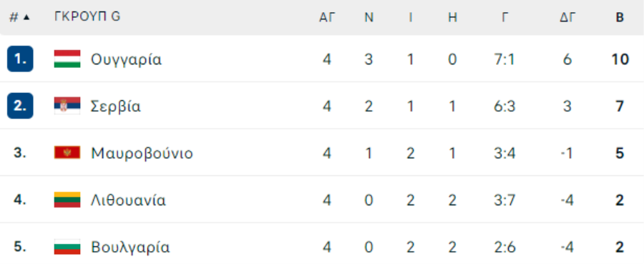Open the Ουγγαρία team link
Screen dimensions: 644x264
pos(126,60)
